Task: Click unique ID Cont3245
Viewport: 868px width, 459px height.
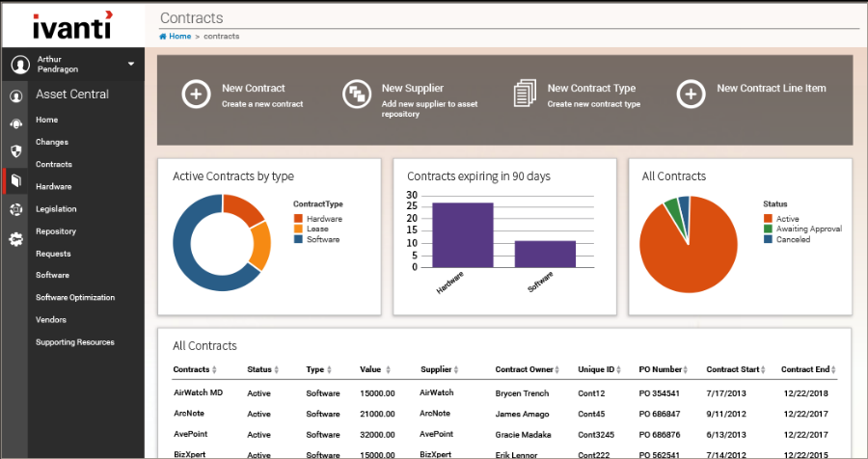Action: tap(596, 435)
